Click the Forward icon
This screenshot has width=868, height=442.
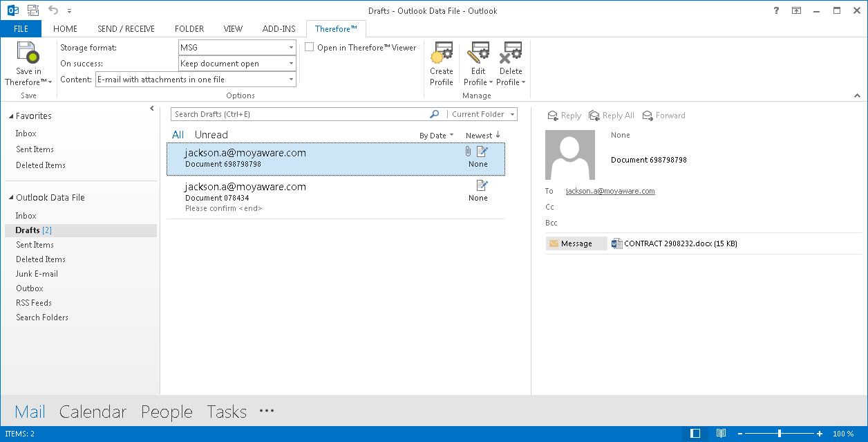663,116
